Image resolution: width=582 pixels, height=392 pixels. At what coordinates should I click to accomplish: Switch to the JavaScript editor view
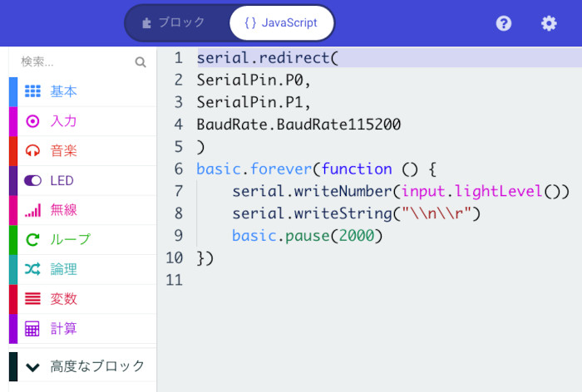click(282, 22)
